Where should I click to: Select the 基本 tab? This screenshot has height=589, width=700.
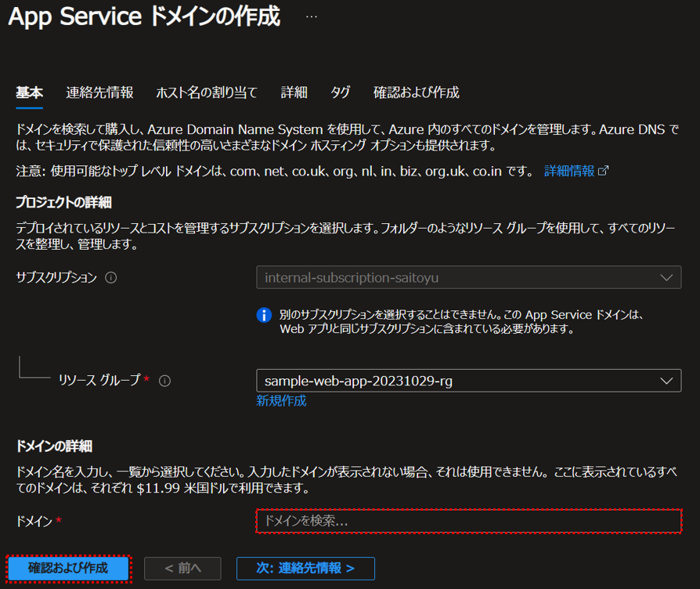tap(30, 92)
